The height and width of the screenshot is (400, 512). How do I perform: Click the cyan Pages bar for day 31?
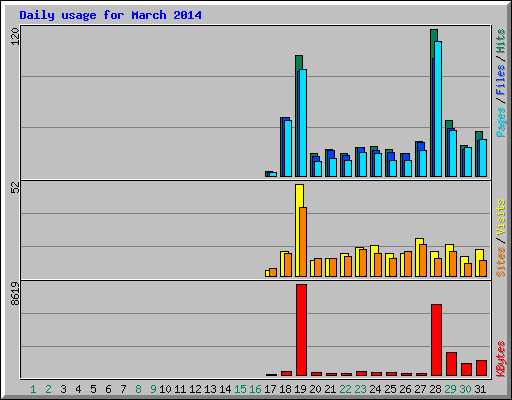click(483, 158)
